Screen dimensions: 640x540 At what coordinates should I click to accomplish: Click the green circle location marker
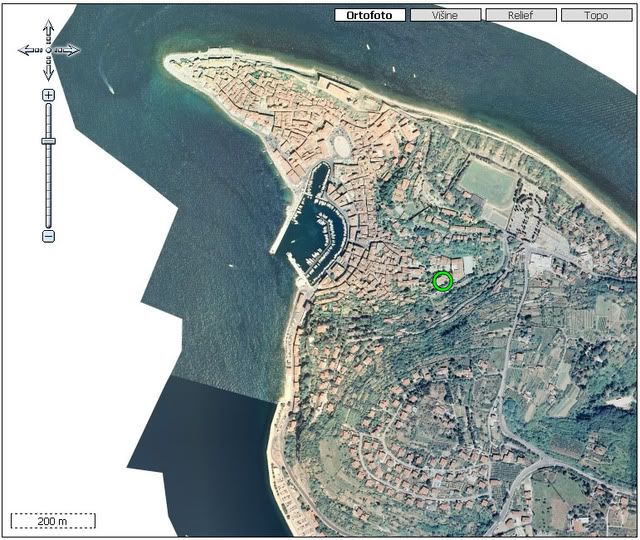click(442, 282)
